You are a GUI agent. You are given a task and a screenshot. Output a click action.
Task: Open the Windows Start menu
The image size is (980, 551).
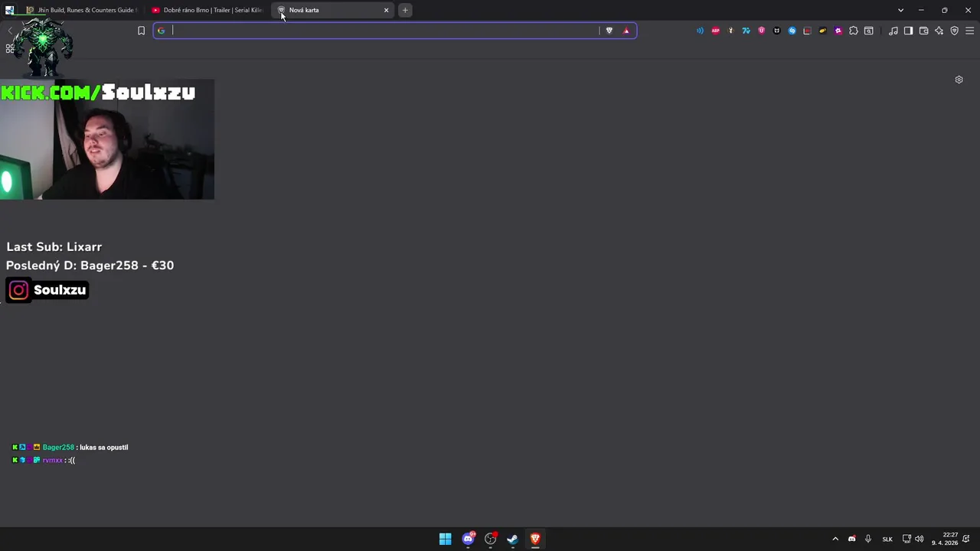click(445, 539)
